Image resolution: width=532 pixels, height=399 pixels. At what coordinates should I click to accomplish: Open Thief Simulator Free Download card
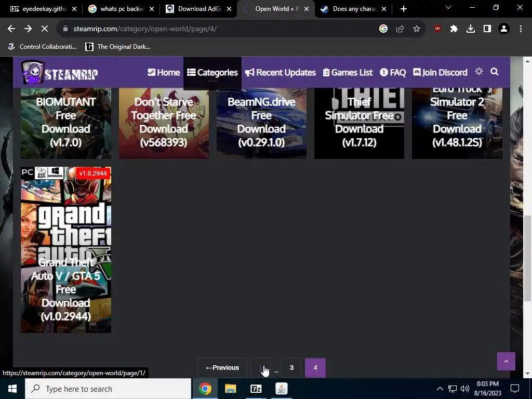pos(359,123)
